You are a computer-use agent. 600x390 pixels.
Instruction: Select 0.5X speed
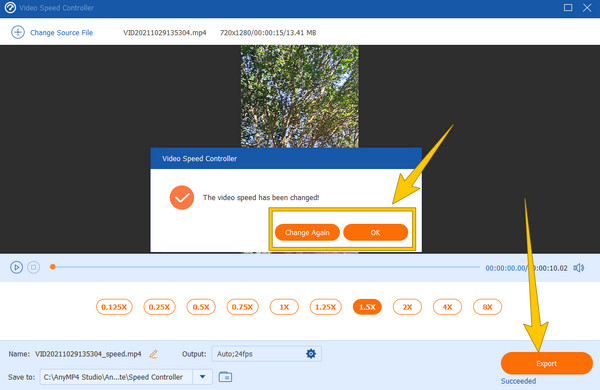point(201,307)
